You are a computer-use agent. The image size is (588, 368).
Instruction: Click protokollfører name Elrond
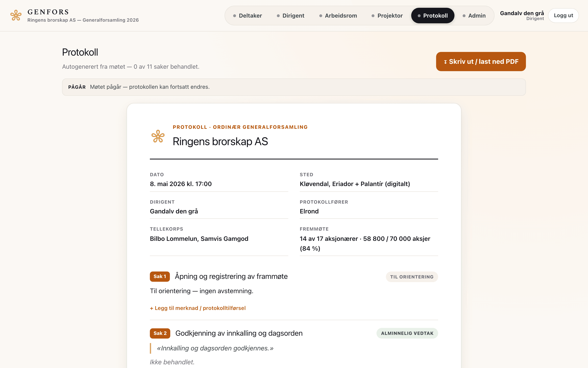point(309,211)
